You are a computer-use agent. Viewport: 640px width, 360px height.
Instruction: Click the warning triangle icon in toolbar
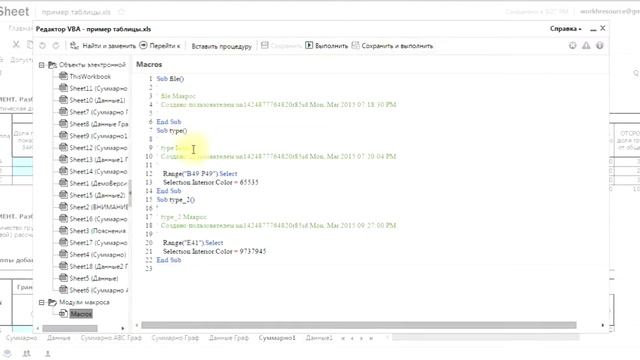(586, 45)
